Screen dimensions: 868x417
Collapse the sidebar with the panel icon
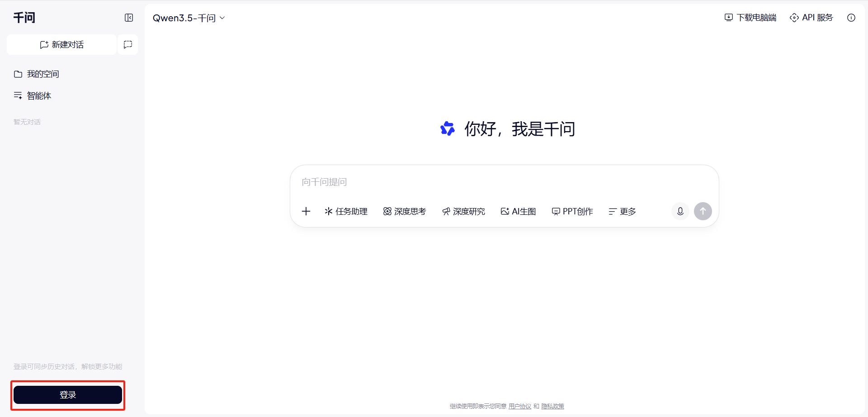(x=129, y=18)
